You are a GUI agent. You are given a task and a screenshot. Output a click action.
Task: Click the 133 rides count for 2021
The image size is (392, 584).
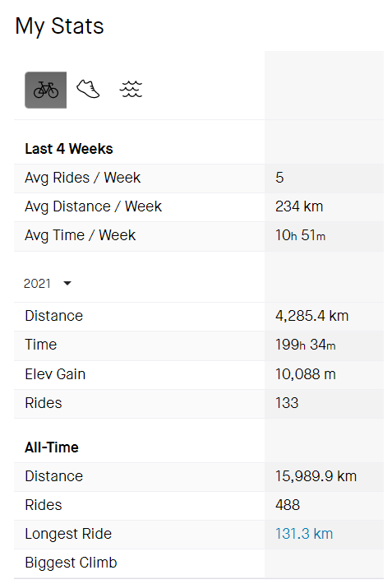pos(287,403)
